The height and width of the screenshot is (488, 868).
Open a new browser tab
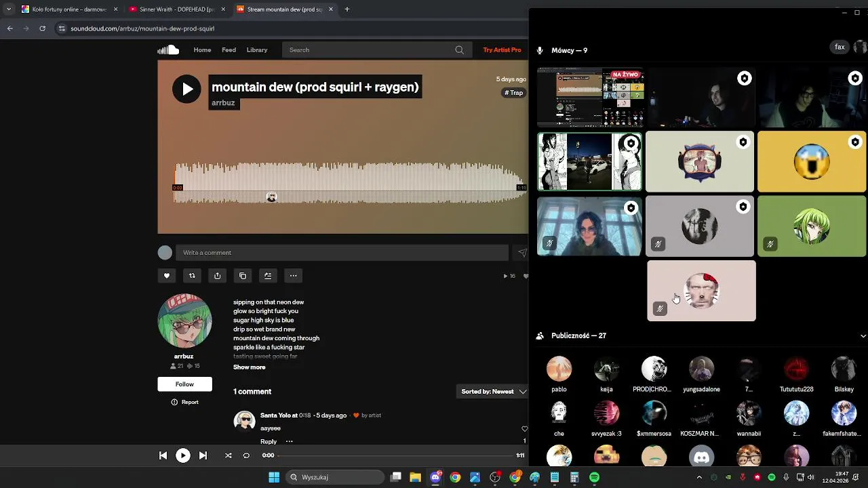tap(347, 9)
